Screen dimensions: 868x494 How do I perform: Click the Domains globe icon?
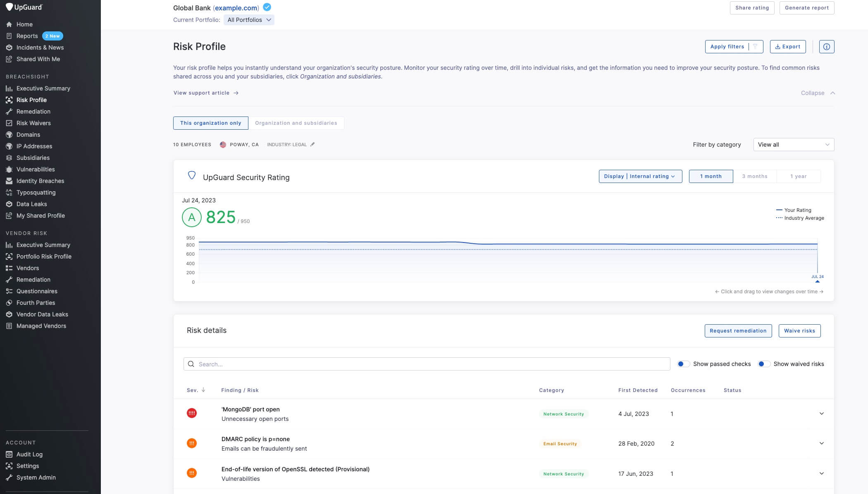tap(9, 135)
